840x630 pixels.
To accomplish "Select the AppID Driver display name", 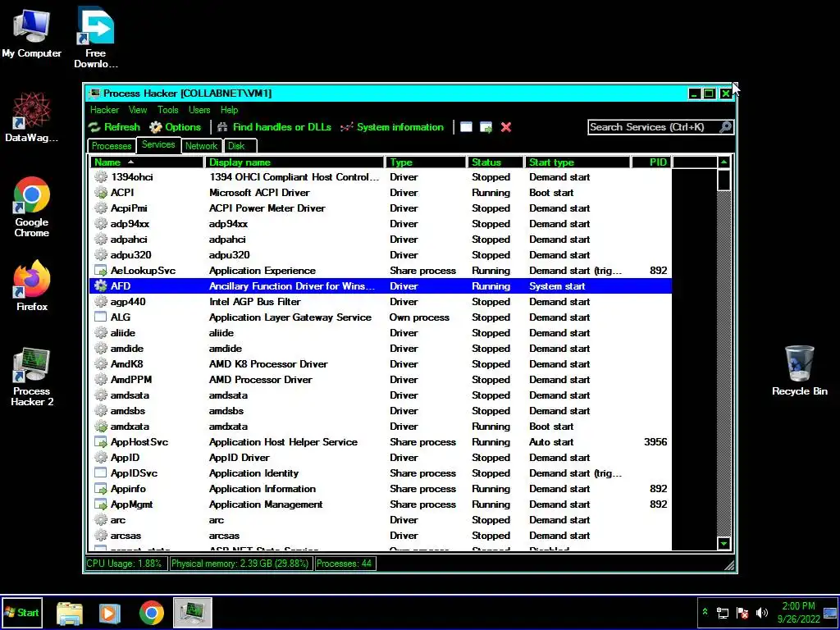I will 239,458.
